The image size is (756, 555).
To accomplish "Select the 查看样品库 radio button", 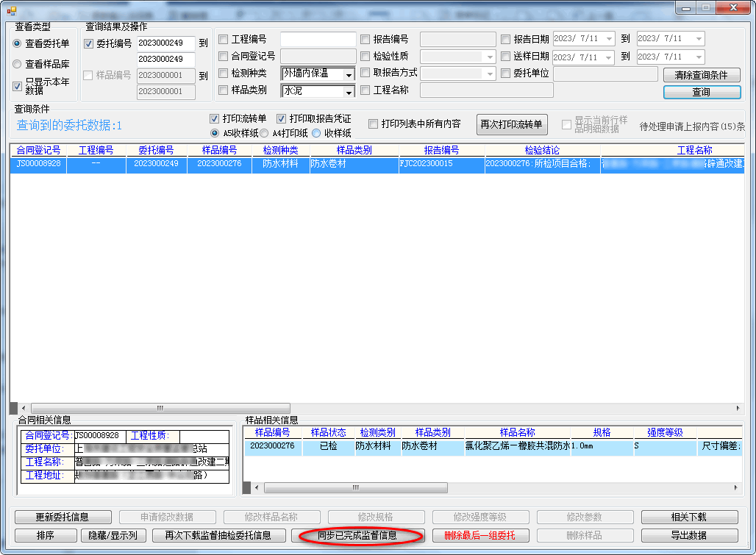I will pos(18,64).
